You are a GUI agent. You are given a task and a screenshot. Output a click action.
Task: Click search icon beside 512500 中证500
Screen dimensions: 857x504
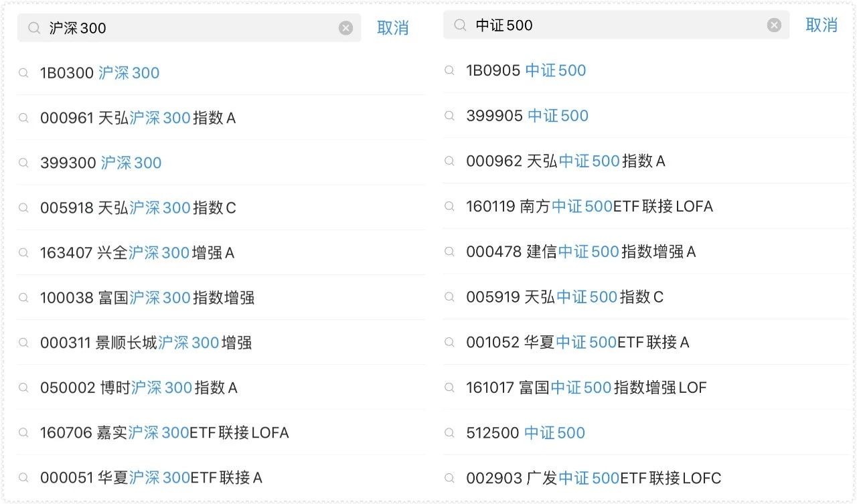point(450,433)
